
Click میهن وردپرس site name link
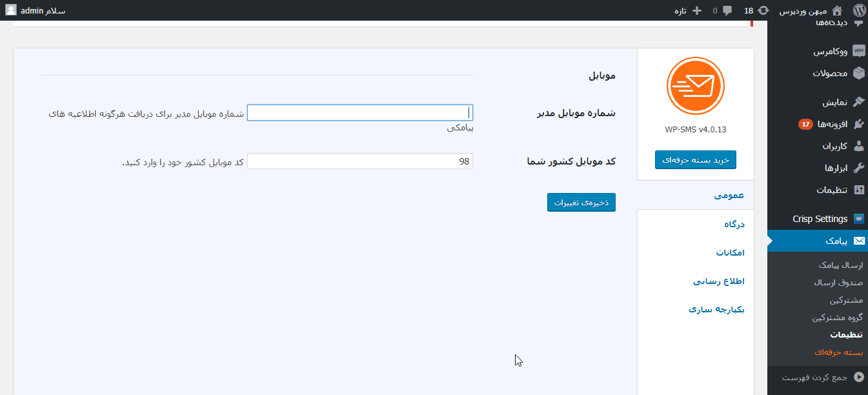coord(803,10)
